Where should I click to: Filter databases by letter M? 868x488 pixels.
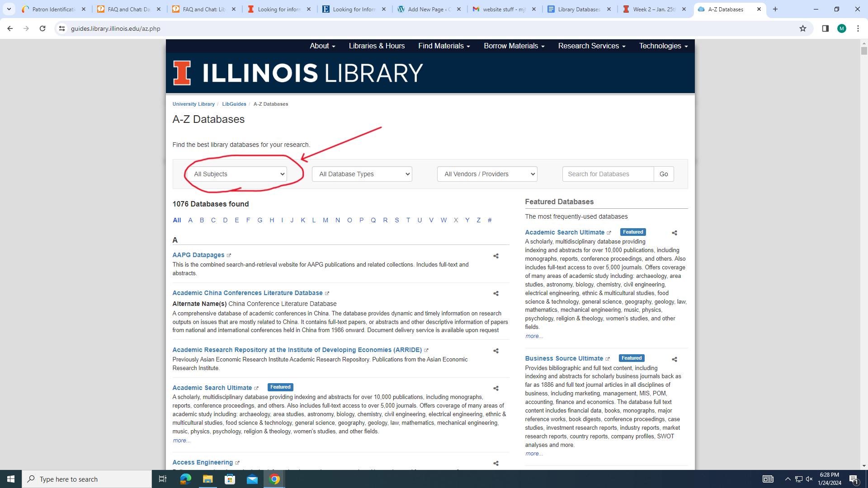[325, 221]
